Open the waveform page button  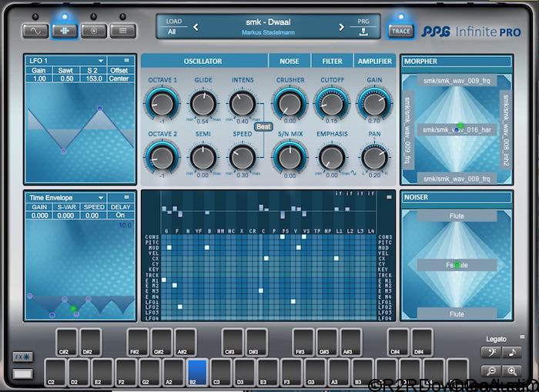click(35, 32)
